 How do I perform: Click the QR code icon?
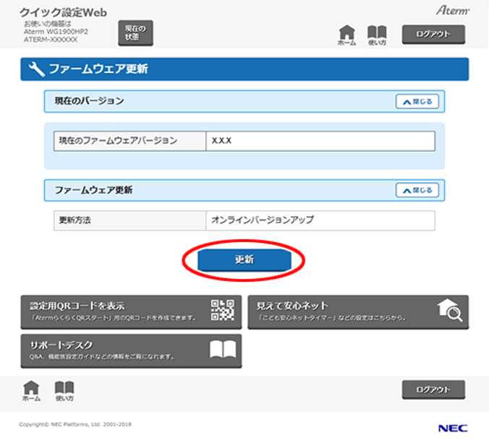click(x=222, y=309)
